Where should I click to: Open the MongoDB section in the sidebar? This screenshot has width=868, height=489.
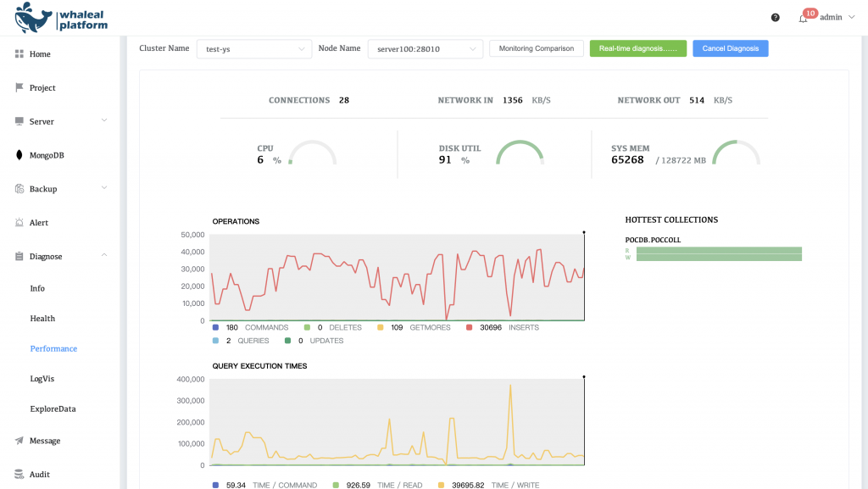click(x=20, y=155)
